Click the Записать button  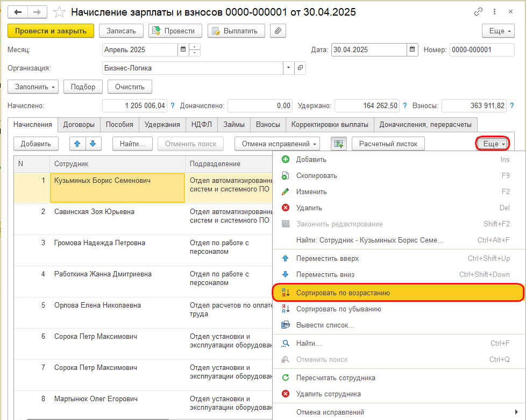[x=121, y=31]
